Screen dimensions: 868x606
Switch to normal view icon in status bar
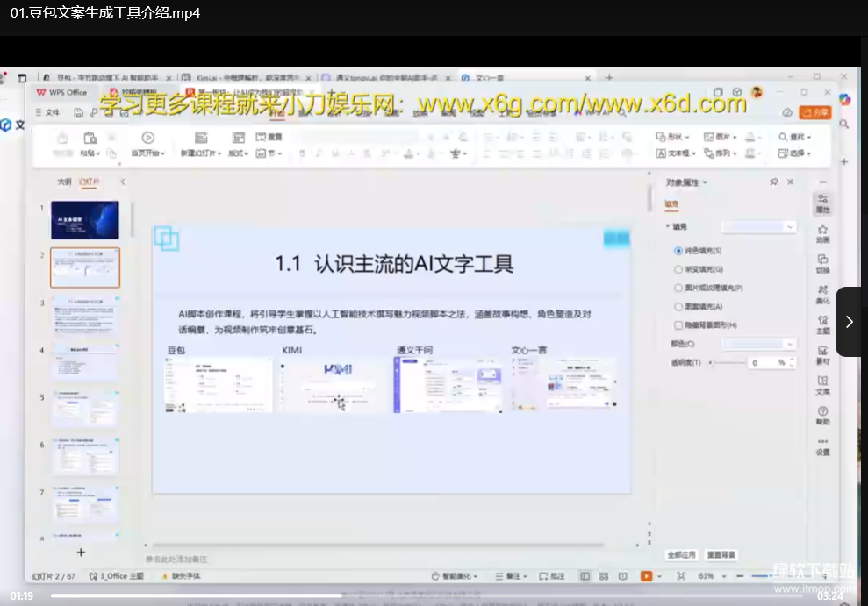pyautogui.click(x=585, y=576)
